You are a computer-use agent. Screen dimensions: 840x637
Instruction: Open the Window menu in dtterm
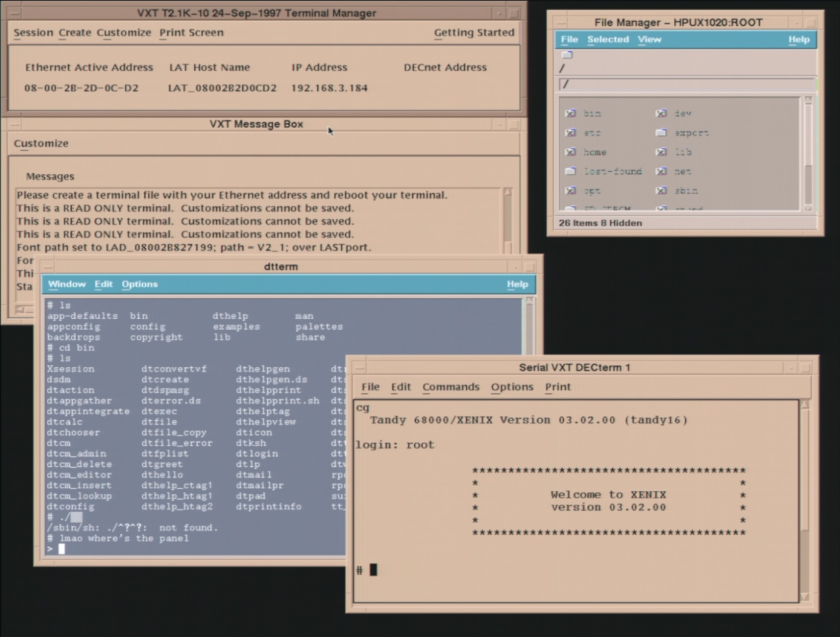click(67, 284)
